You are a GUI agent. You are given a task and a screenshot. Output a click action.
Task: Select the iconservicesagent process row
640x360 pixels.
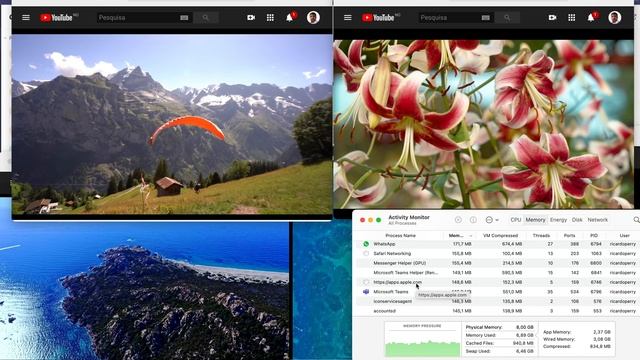point(498,301)
